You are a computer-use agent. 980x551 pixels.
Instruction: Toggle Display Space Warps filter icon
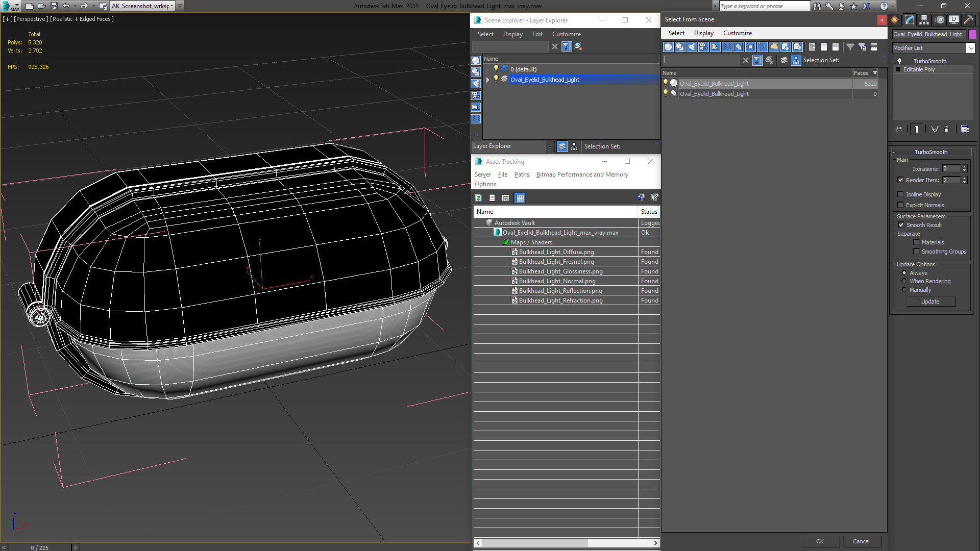[727, 47]
